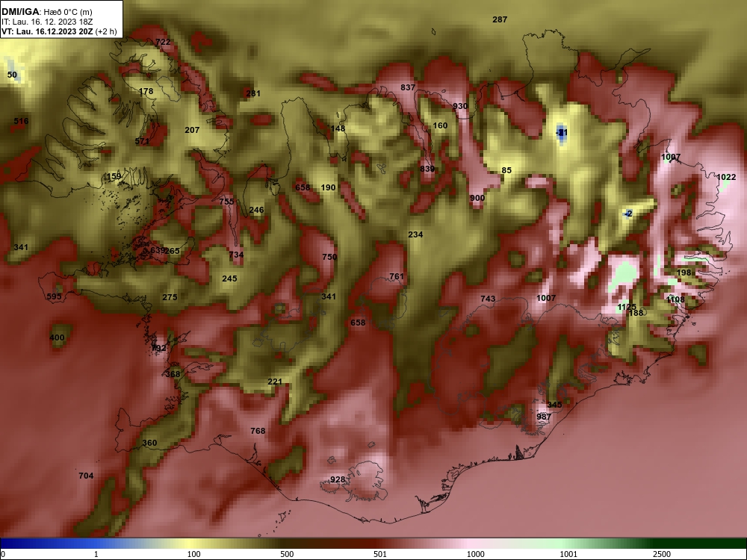Click the map value 1125
The width and height of the screenshot is (747, 560).
[x=627, y=307]
